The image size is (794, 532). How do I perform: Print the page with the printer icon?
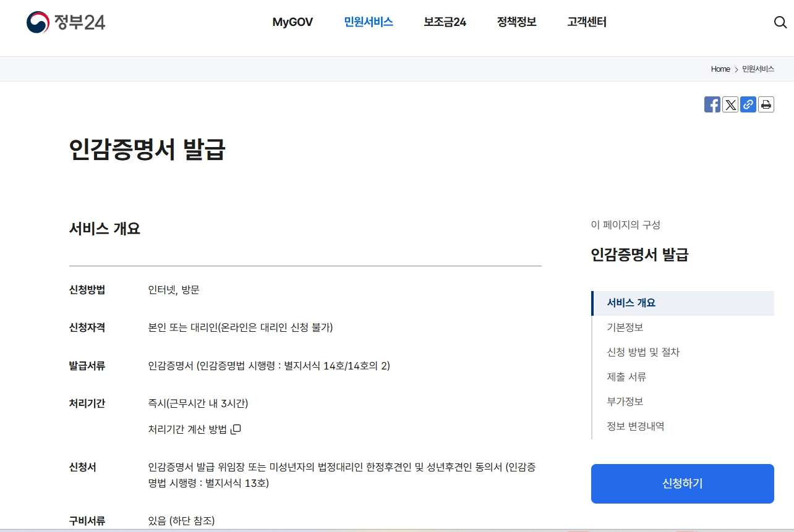point(766,104)
